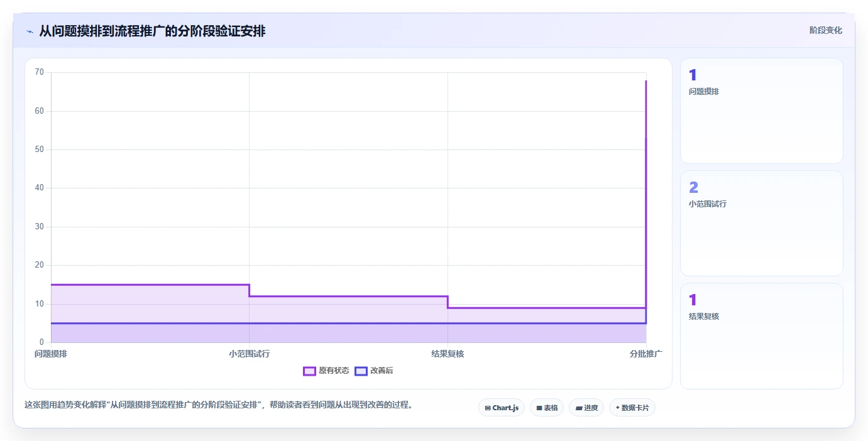Click the y-axis value 70
Screen dimensions: 868x441
[40, 72]
